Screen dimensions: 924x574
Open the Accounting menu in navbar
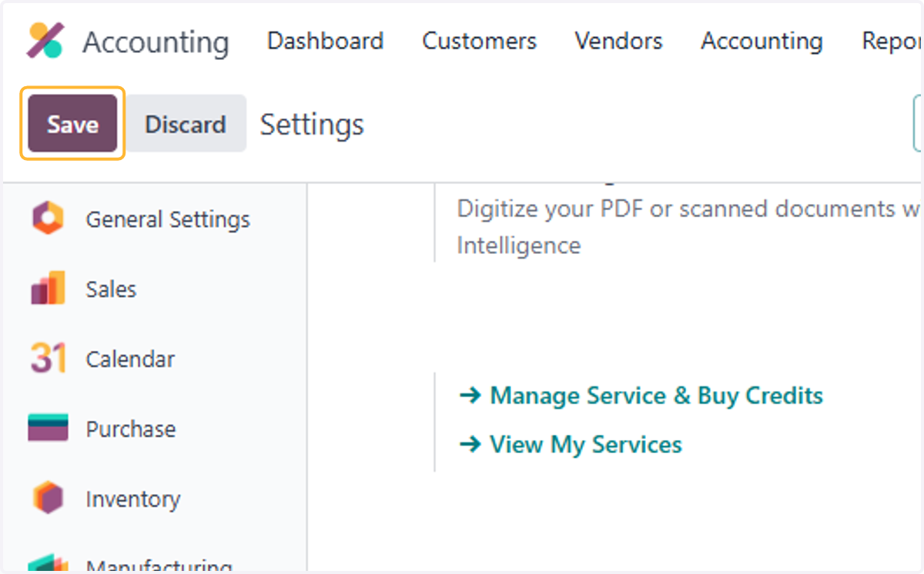pyautogui.click(x=762, y=41)
